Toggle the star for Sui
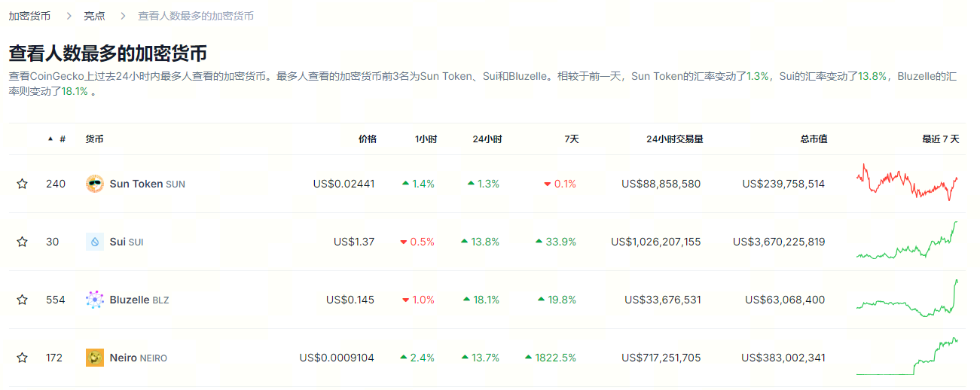 coord(23,242)
